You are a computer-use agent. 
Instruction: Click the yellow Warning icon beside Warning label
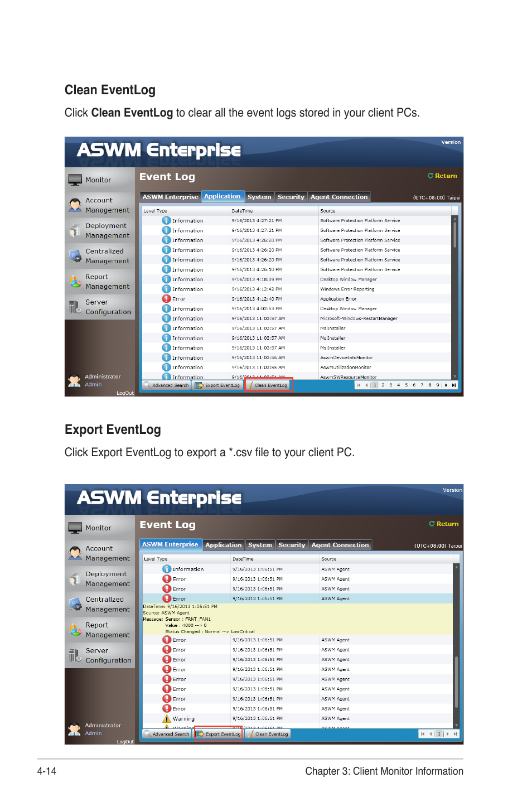pos(167,718)
